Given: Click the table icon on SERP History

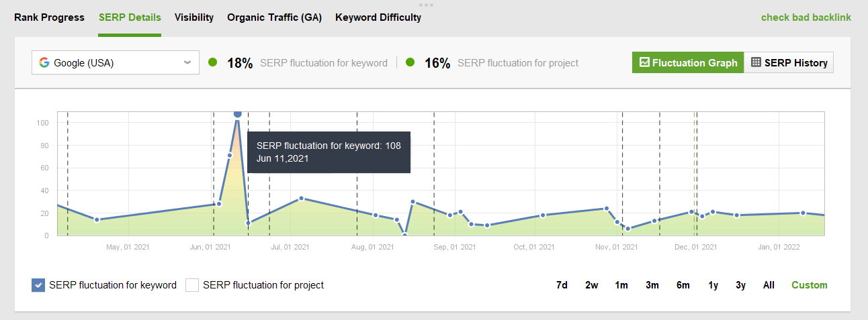Looking at the screenshot, I should point(756,62).
